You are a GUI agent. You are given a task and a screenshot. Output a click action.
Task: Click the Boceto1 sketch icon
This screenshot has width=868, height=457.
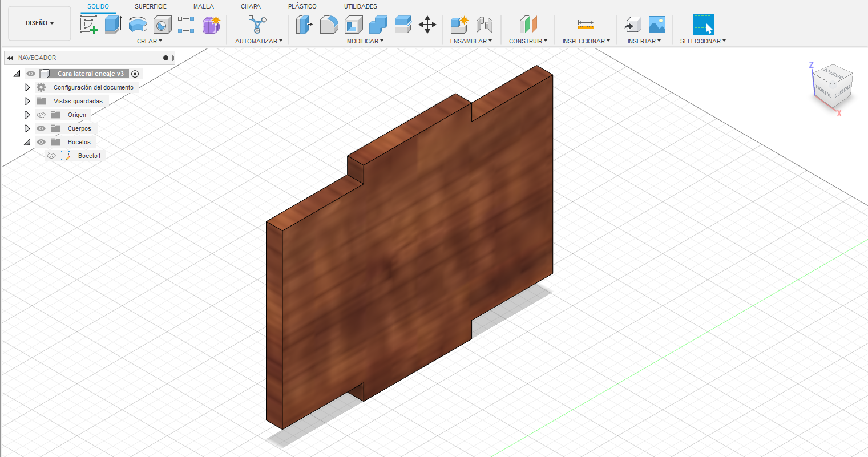pos(66,156)
